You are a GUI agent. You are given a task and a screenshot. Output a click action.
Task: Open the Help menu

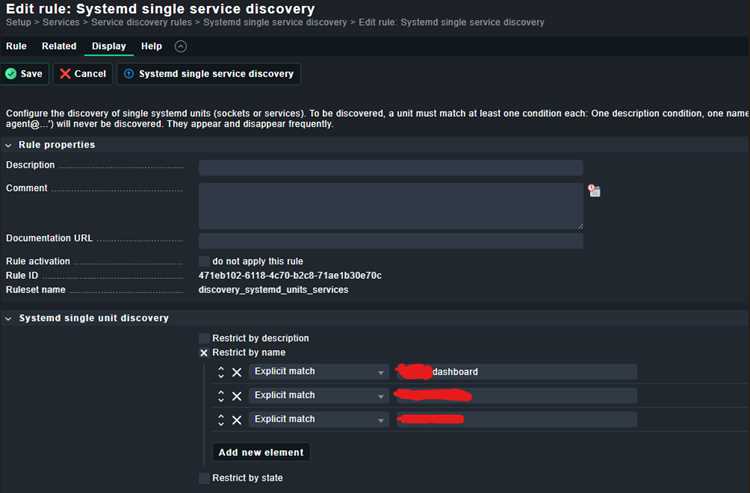coord(151,46)
